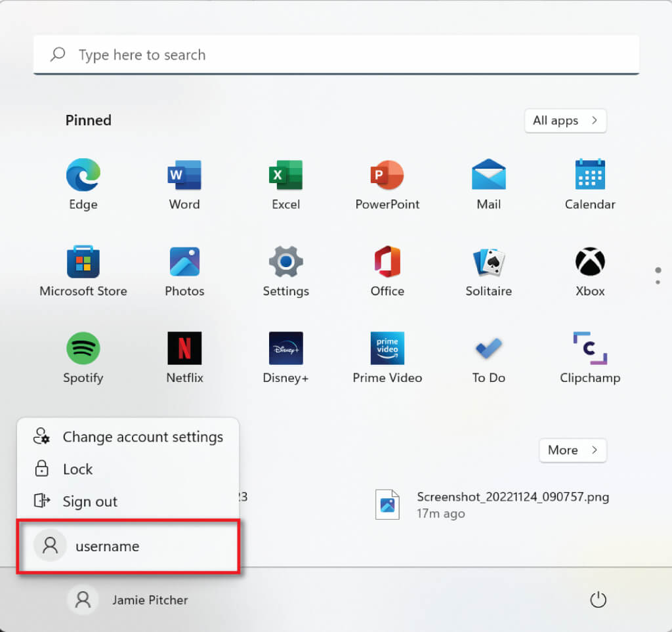The height and width of the screenshot is (632, 672).
Task: Expand More recommended items
Action: [572, 450]
